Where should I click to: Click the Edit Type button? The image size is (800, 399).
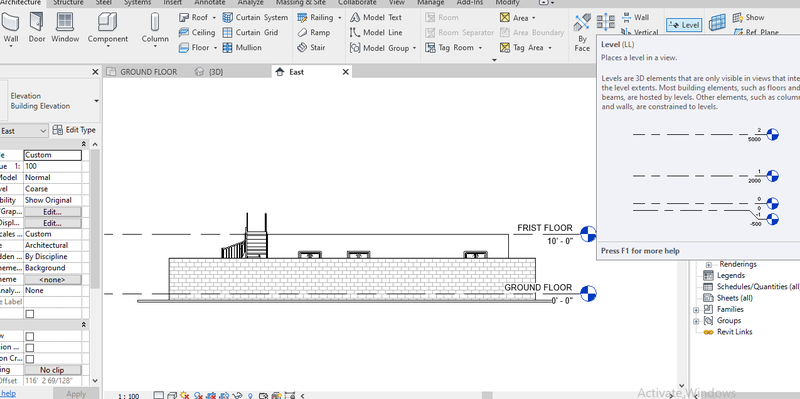pyautogui.click(x=74, y=130)
